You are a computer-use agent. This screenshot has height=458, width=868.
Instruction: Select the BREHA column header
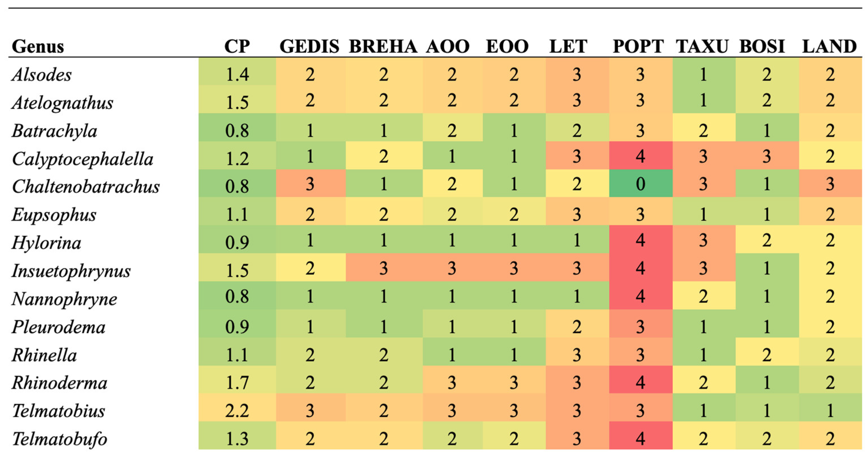[383, 46]
